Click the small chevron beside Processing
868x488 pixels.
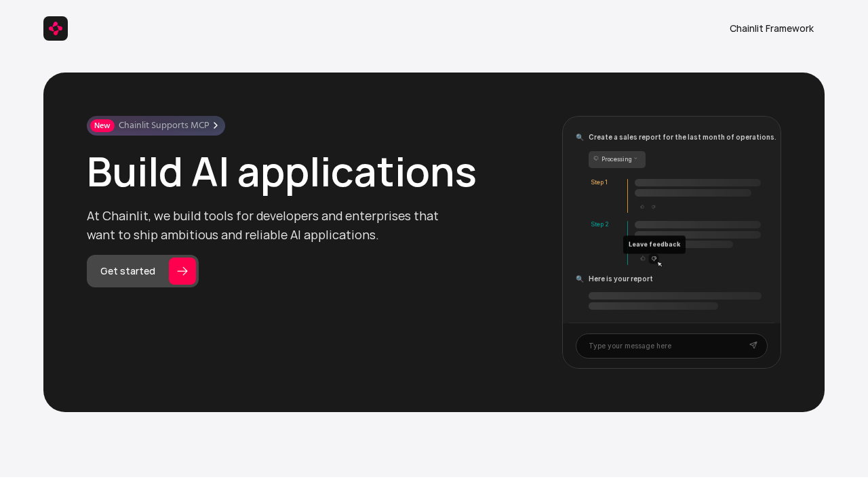point(636,159)
